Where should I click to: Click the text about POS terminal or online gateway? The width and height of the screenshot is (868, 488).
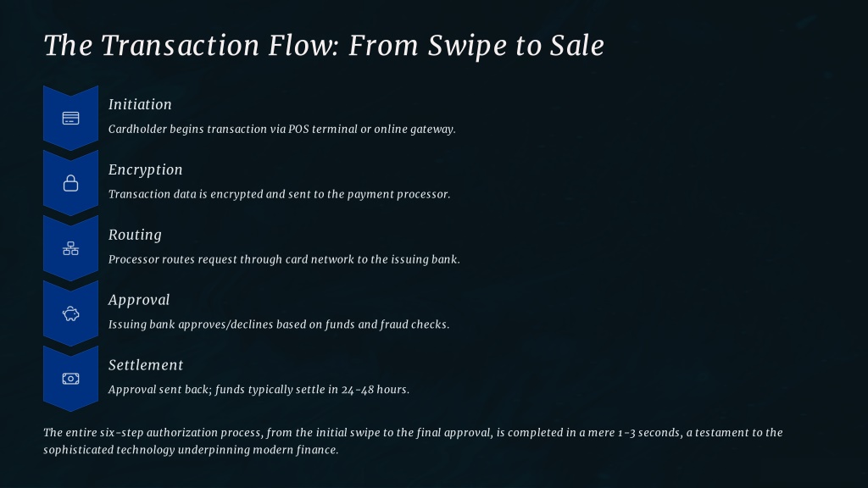[281, 129]
